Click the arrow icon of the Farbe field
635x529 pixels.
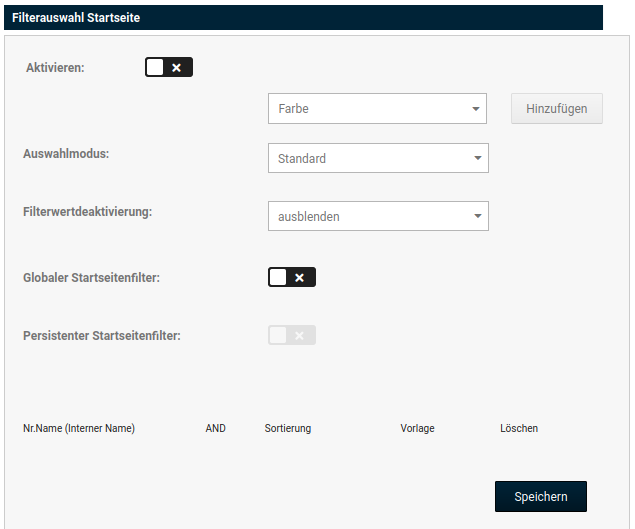point(475,109)
